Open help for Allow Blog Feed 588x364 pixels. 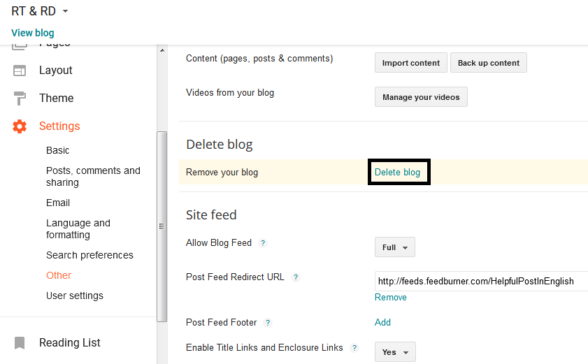tap(263, 243)
